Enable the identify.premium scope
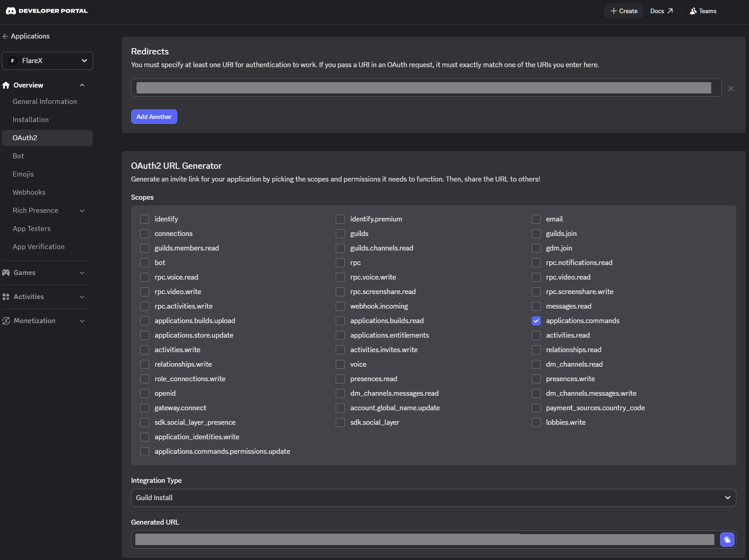This screenshot has width=749, height=560. coord(340,219)
